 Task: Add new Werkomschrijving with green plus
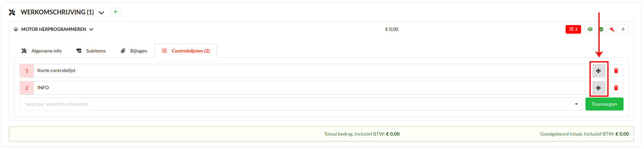pyautogui.click(x=116, y=12)
